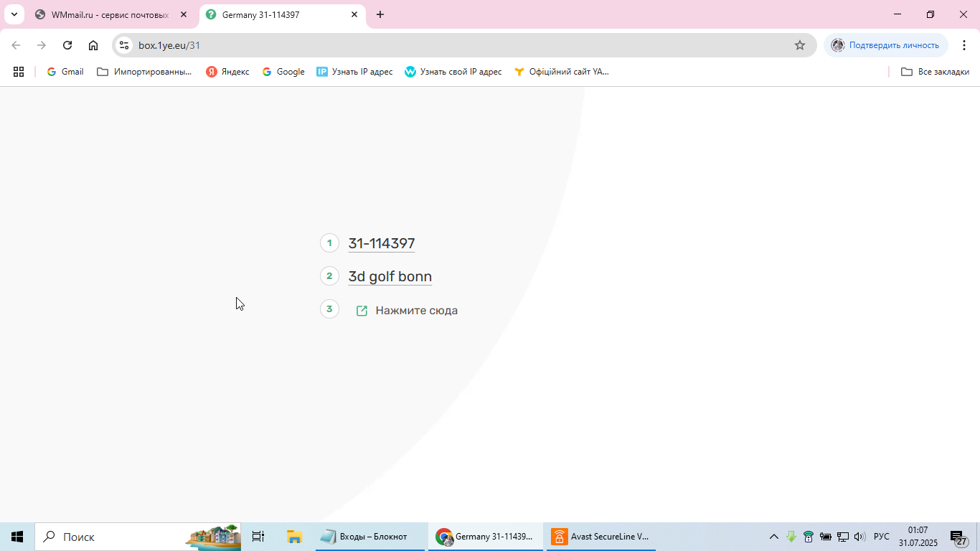This screenshot has height=551, width=980.
Task: Open a new browser tab
Action: coord(380,14)
